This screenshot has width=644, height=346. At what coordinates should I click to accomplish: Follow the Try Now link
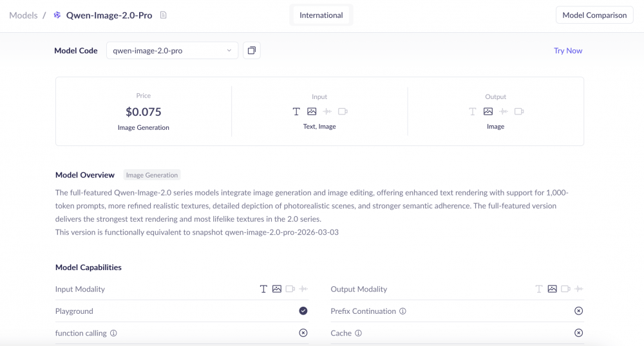point(567,50)
